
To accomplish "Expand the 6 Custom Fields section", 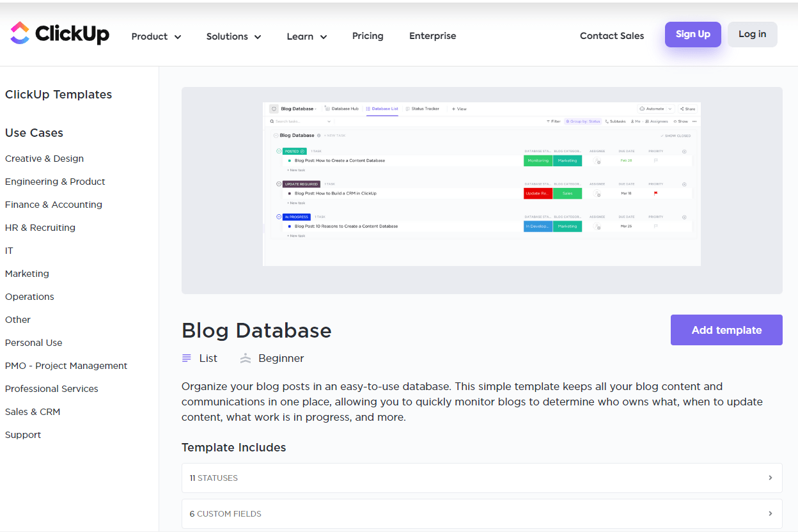I will [481, 513].
